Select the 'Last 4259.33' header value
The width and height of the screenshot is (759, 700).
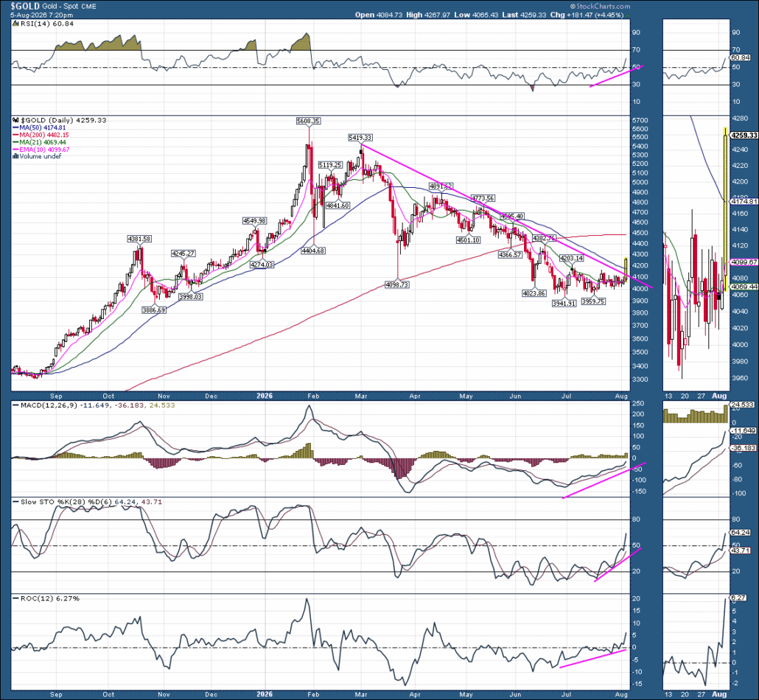pyautogui.click(x=524, y=15)
